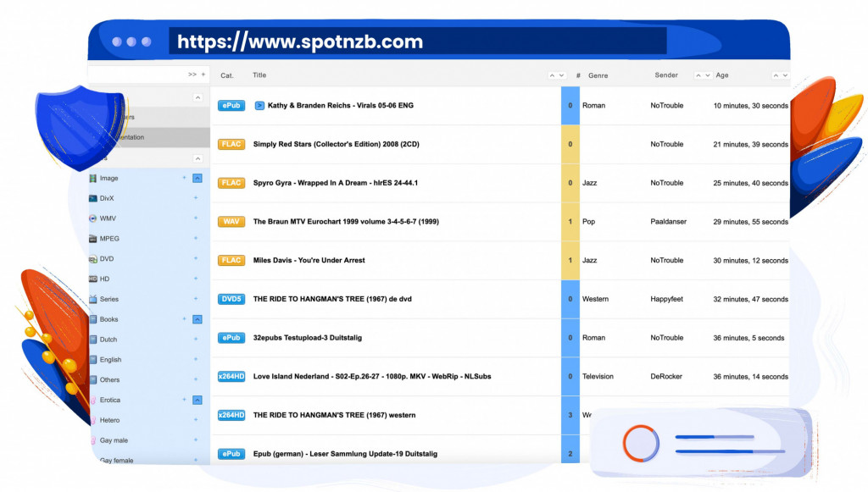Click the Image category film icon
Viewport: 868px width, 492px height.
[93, 178]
